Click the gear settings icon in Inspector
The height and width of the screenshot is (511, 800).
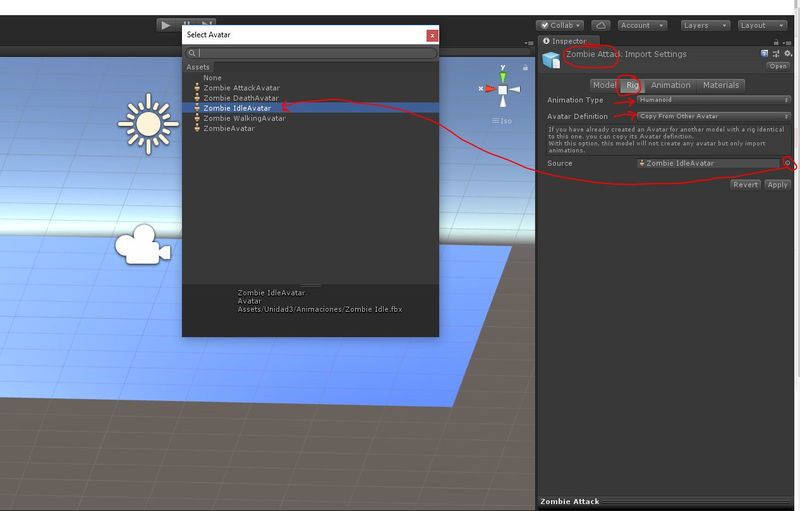(788, 54)
